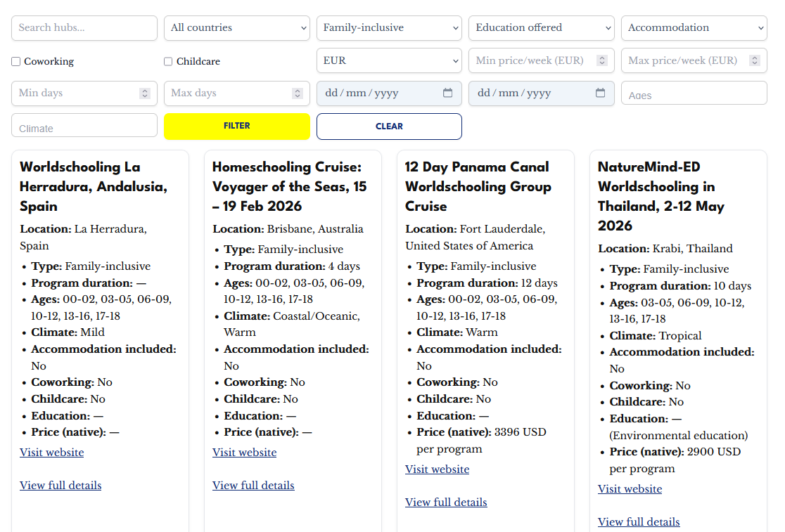Open the calendar picker for the end date
Viewport: 785px width, 532px height.
[600, 93]
